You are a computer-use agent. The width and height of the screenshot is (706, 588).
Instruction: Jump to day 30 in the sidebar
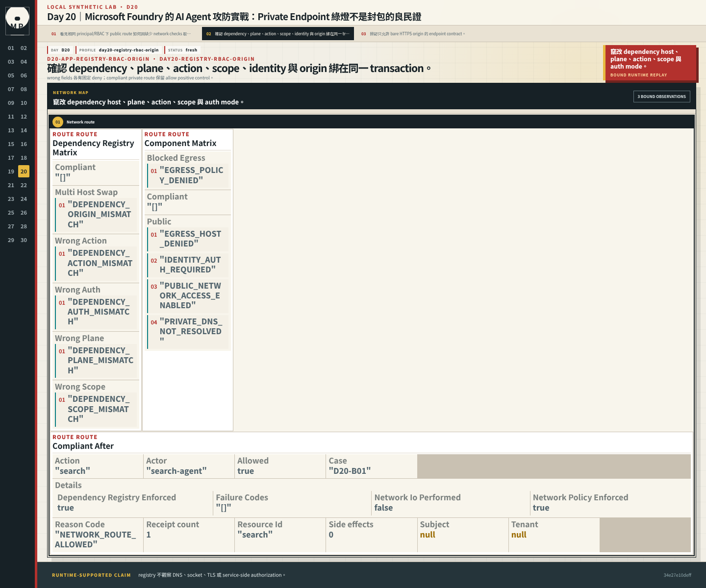(x=24, y=240)
